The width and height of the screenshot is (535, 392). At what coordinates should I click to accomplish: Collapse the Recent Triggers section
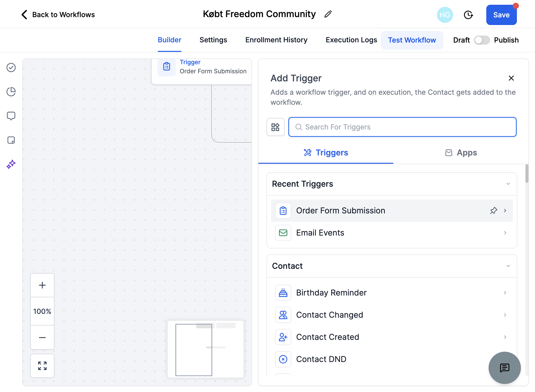(x=508, y=184)
